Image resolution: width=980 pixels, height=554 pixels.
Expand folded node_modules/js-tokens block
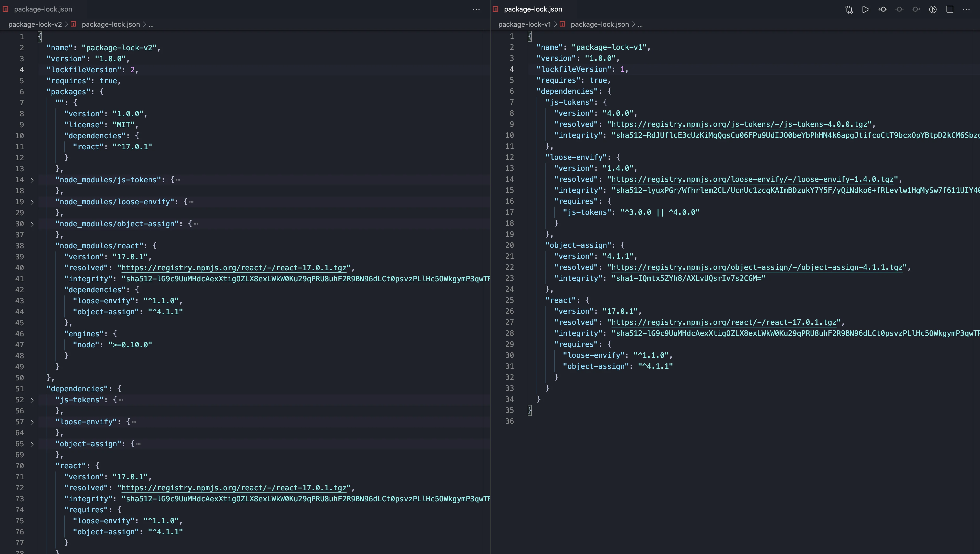[32, 180]
